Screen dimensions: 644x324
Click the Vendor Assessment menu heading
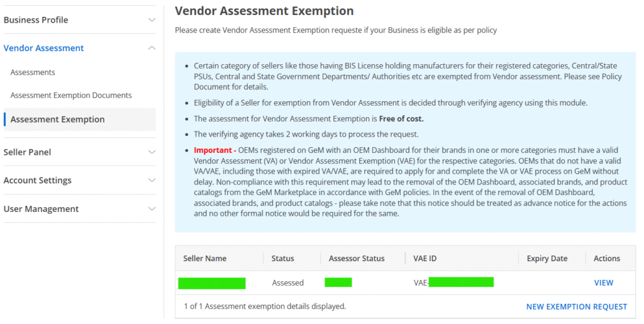[43, 48]
